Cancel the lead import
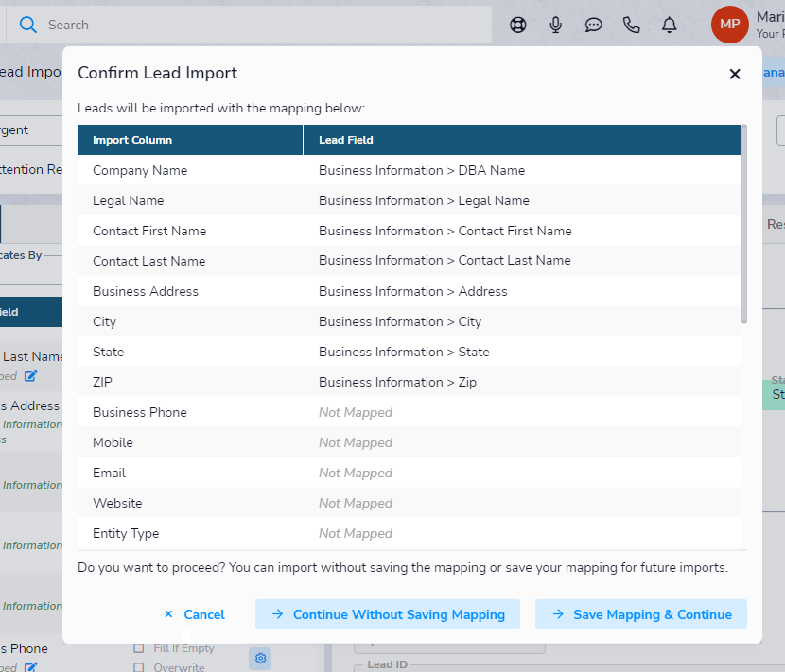Screen dimensions: 785x672 [194, 614]
